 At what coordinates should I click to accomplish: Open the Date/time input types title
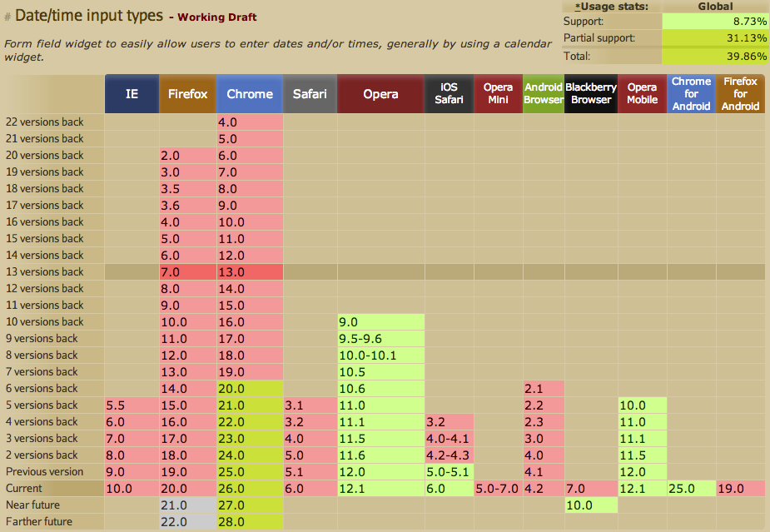(x=89, y=15)
